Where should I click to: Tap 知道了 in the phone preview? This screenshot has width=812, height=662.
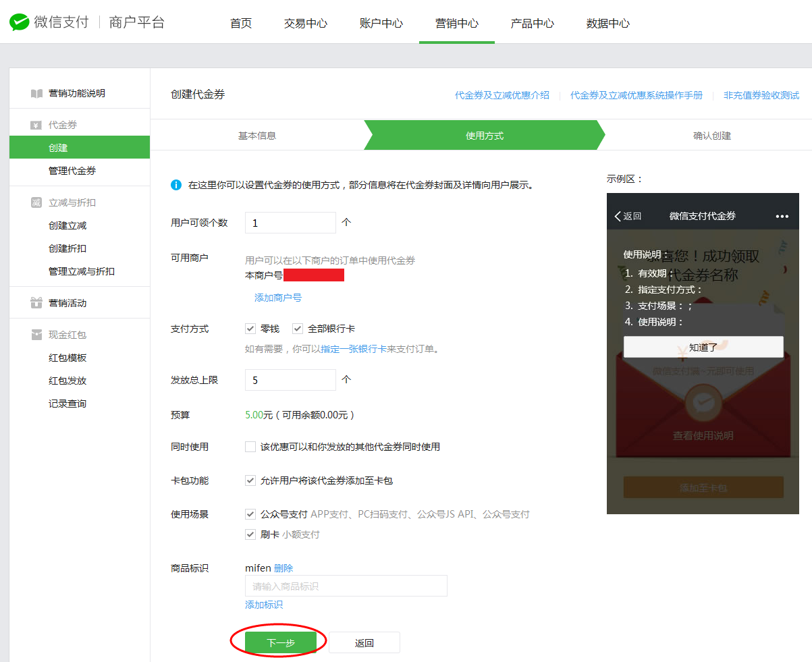click(x=703, y=347)
